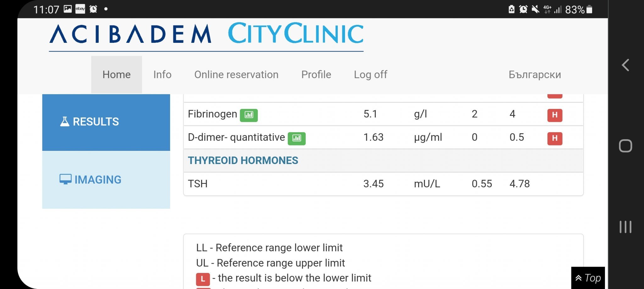Tap the D-dimer high flag badge
Image resolution: width=644 pixels, height=289 pixels.
pos(555,138)
